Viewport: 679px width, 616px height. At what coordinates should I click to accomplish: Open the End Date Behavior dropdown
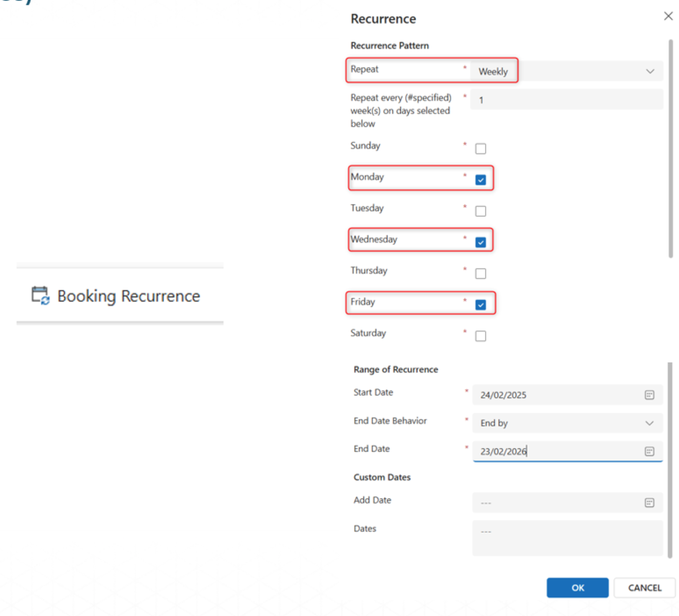[567, 423]
